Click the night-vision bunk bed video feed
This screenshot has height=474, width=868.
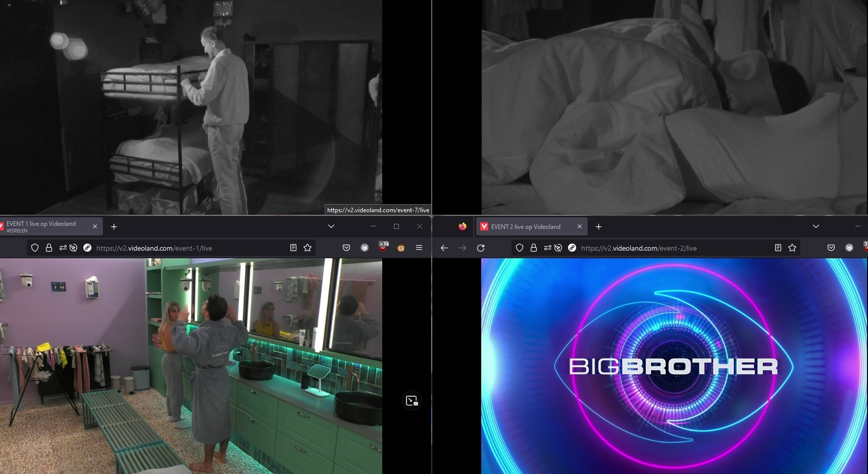pyautogui.click(x=191, y=107)
